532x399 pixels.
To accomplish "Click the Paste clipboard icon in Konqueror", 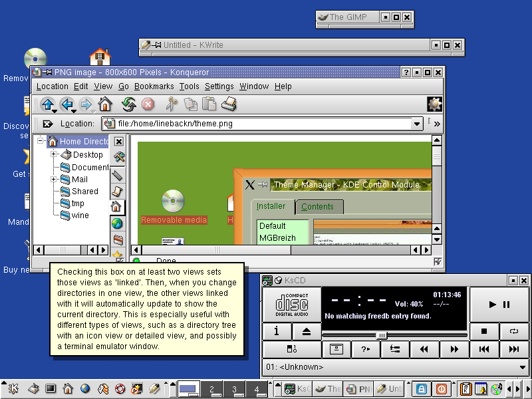I will pyautogui.click(x=209, y=104).
